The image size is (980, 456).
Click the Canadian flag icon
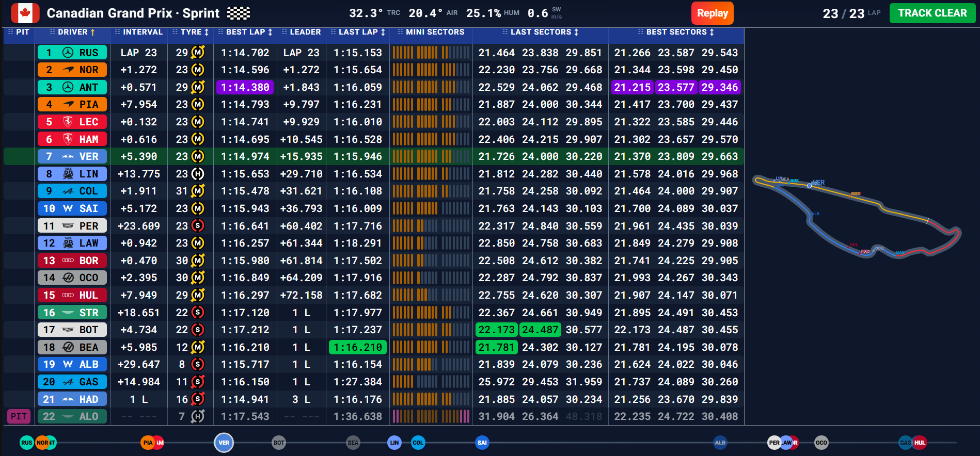pyautogui.click(x=25, y=13)
